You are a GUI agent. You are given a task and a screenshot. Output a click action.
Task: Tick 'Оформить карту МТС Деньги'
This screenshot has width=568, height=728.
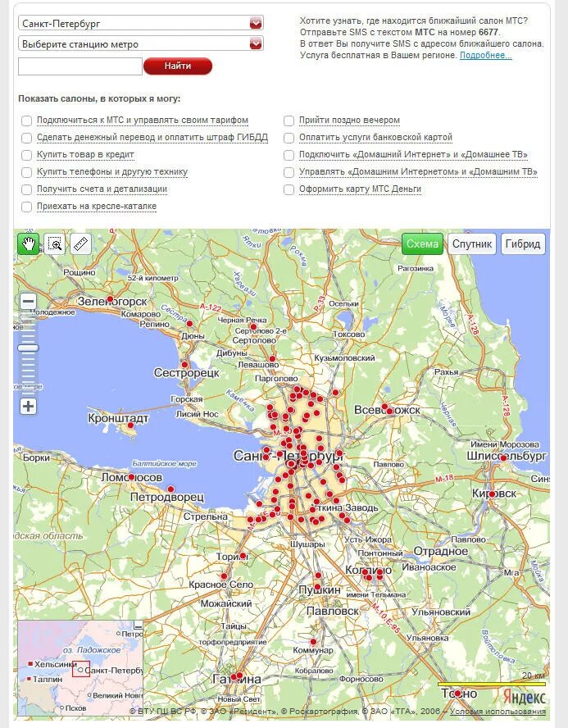click(x=289, y=189)
